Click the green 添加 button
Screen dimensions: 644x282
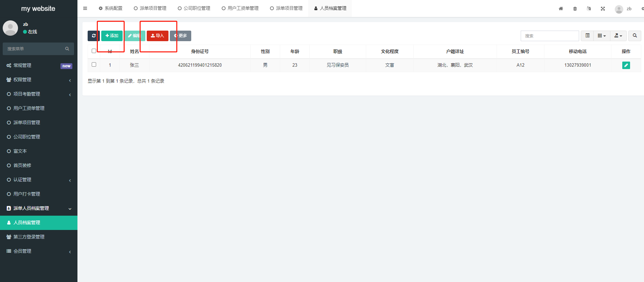pos(112,36)
